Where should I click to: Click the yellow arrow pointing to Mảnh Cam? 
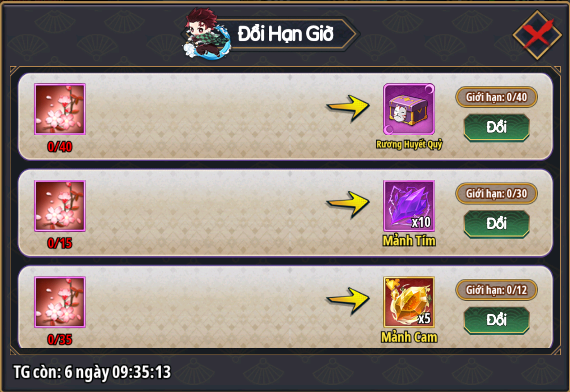point(348,300)
